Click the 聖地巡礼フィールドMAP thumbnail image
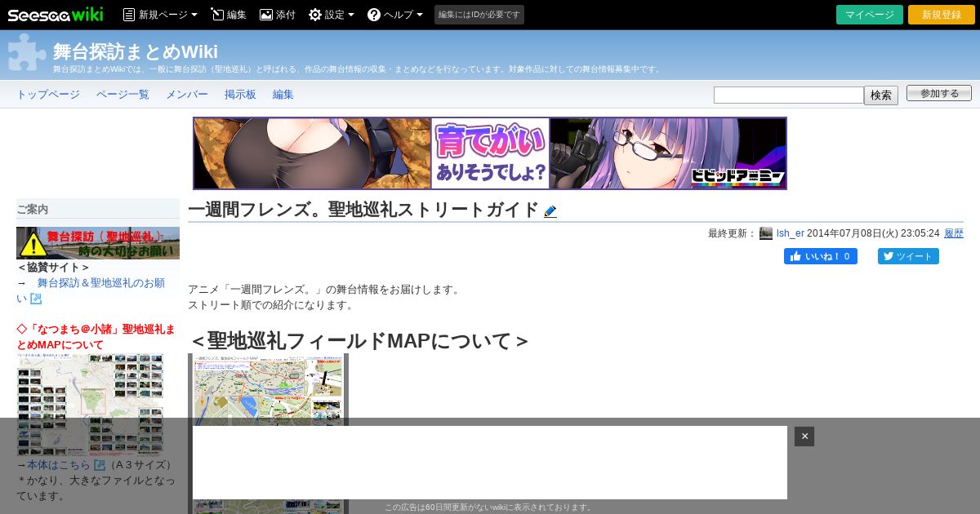 tap(268, 433)
